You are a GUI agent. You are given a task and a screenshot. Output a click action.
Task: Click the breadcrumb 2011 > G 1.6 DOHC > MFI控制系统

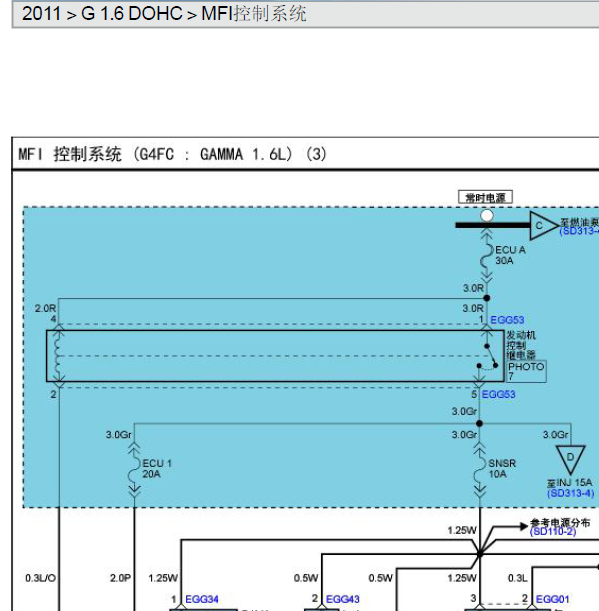(x=164, y=14)
